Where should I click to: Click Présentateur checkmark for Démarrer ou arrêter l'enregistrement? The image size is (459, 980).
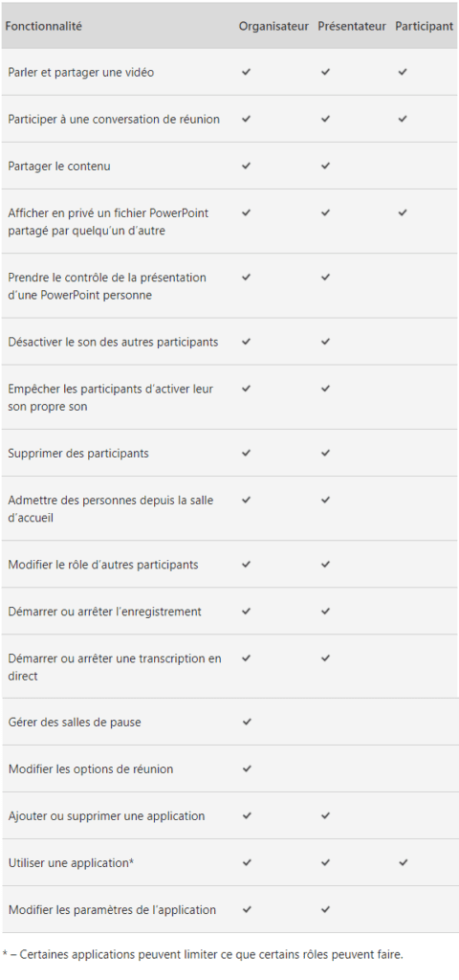pos(325,611)
